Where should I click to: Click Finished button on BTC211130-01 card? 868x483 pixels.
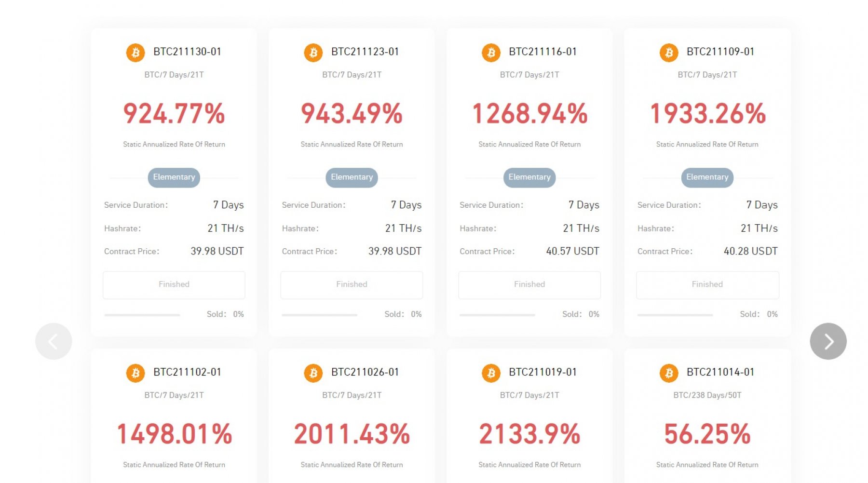174,285
